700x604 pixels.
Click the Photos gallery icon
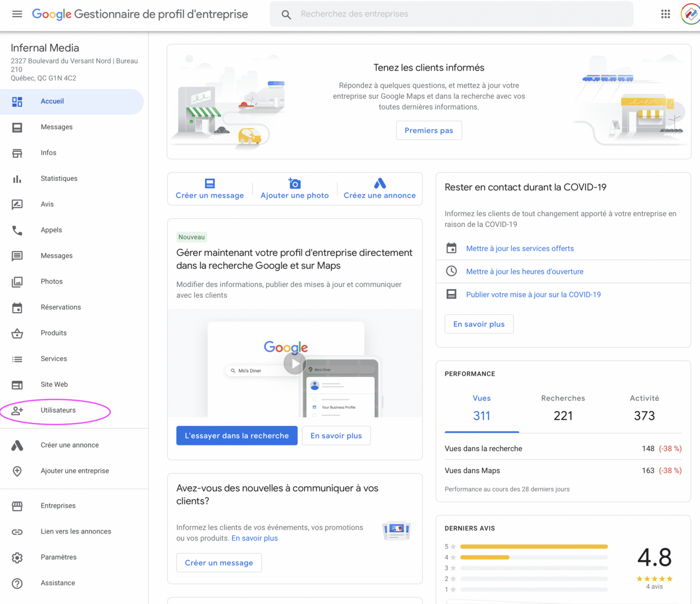pyautogui.click(x=17, y=282)
